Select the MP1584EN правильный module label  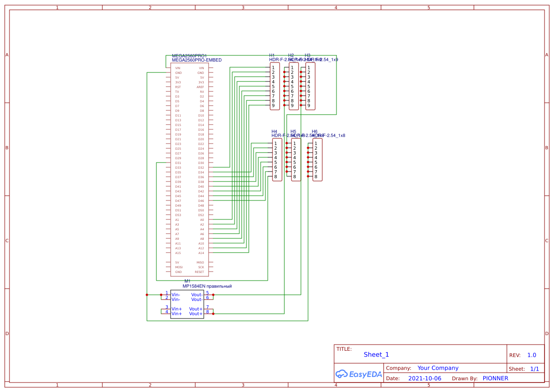(x=207, y=286)
